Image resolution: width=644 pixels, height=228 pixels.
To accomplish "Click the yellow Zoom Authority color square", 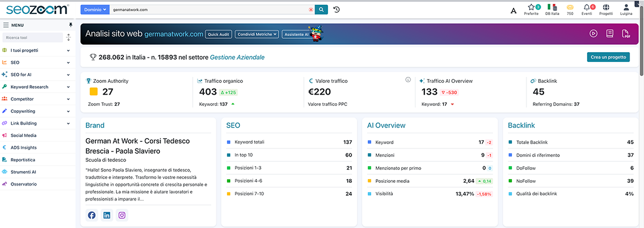I will [93, 91].
